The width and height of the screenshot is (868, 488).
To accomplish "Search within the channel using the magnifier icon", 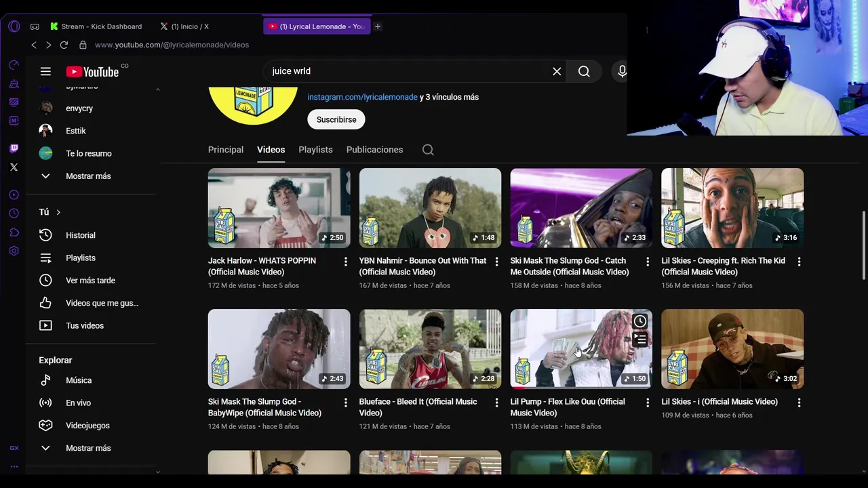I will (x=428, y=150).
